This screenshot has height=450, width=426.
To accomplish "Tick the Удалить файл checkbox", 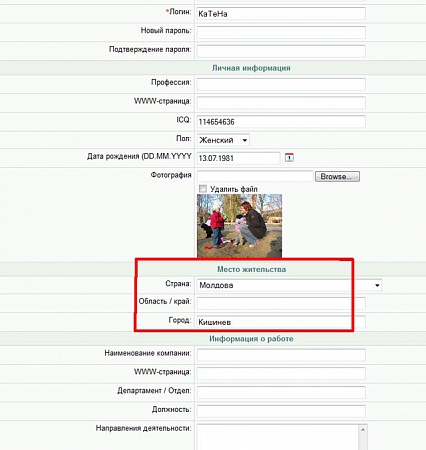I will [x=203, y=189].
